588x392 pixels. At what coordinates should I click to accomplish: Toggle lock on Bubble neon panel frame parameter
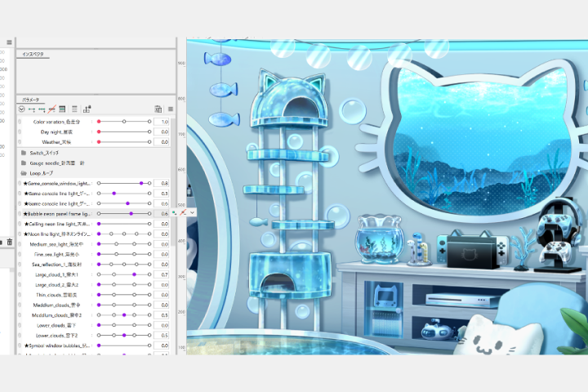(20, 214)
